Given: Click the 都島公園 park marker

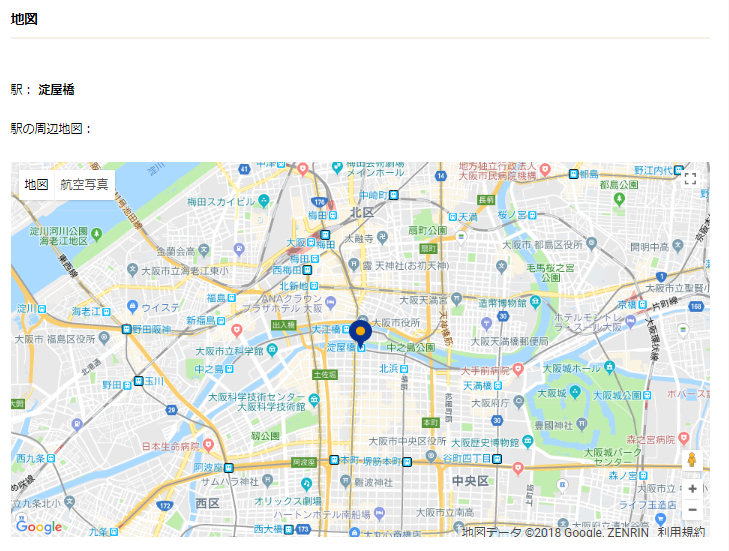Looking at the screenshot, I should tap(619, 199).
